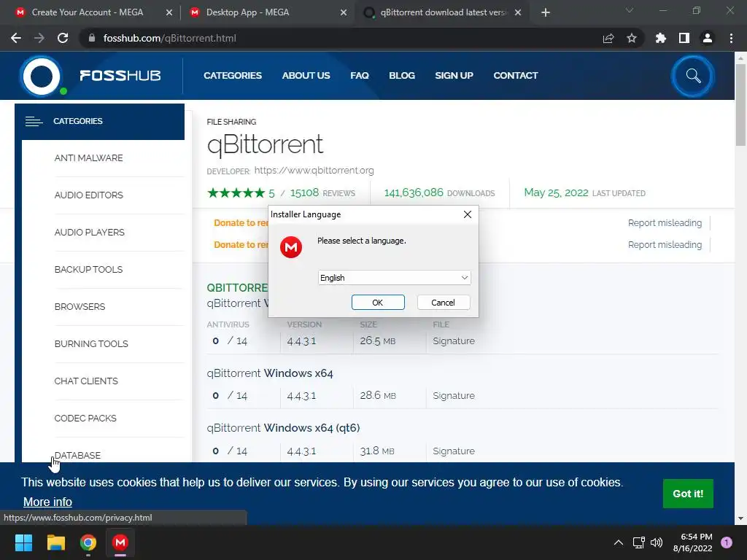
Task: Open the FossHub search magnifier button
Action: (x=693, y=76)
